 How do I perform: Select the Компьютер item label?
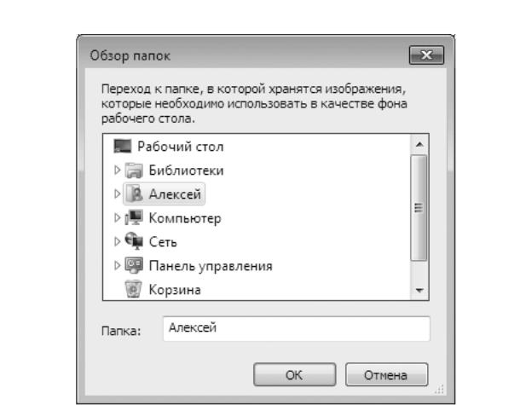[185, 218]
